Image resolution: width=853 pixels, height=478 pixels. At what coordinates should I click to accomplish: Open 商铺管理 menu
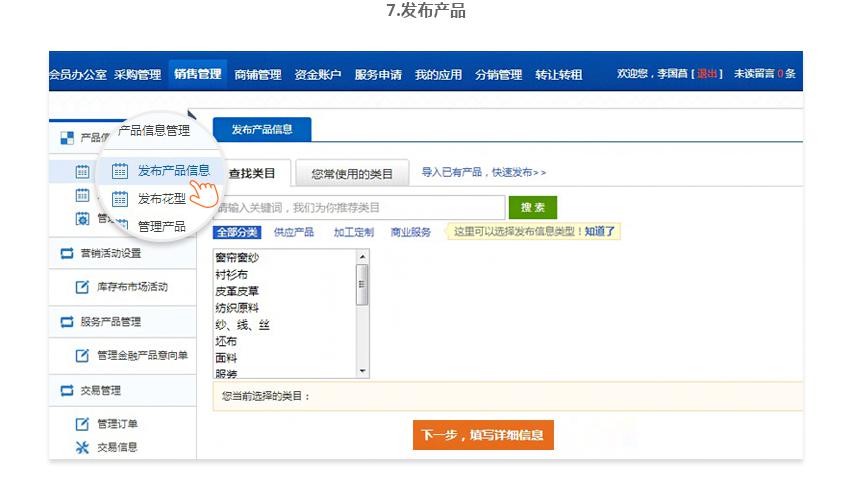258,75
